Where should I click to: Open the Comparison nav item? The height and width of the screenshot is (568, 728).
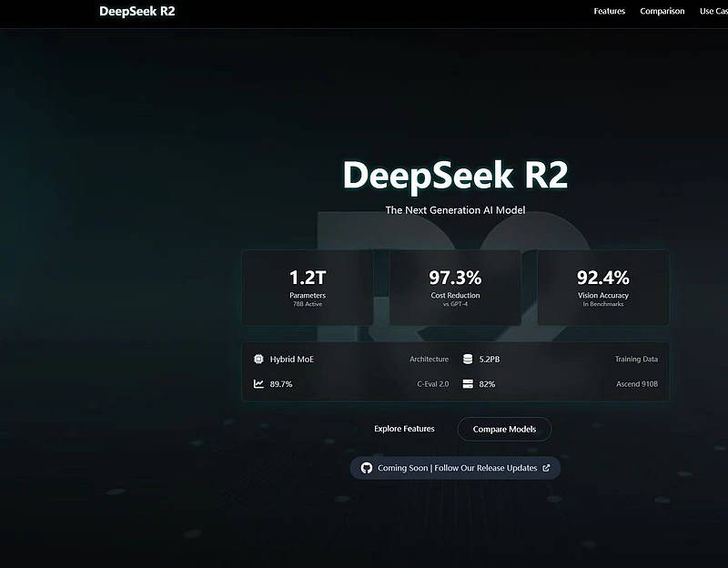point(662,11)
